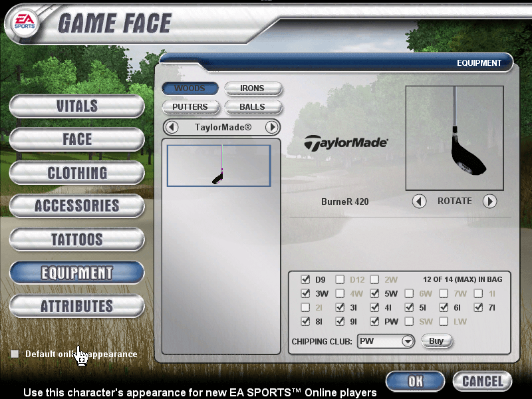Viewport: 532px width, 399px height.
Task: Open the FACE section
Action: [77, 139]
